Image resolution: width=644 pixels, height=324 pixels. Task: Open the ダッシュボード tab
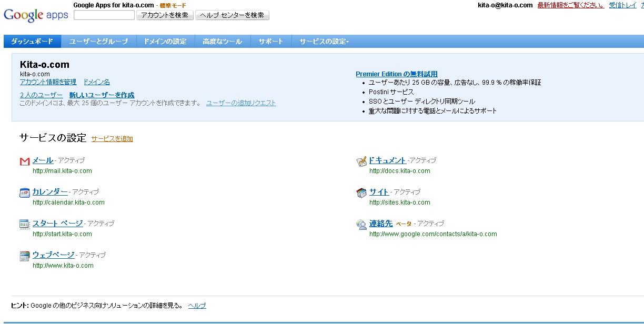(x=32, y=42)
